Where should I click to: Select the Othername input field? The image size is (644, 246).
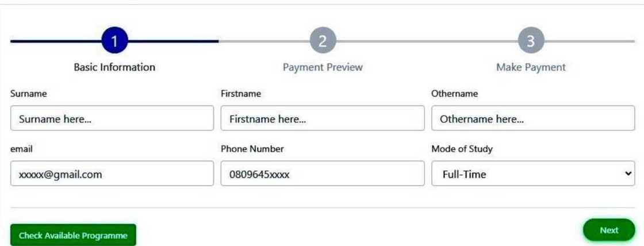(533, 119)
